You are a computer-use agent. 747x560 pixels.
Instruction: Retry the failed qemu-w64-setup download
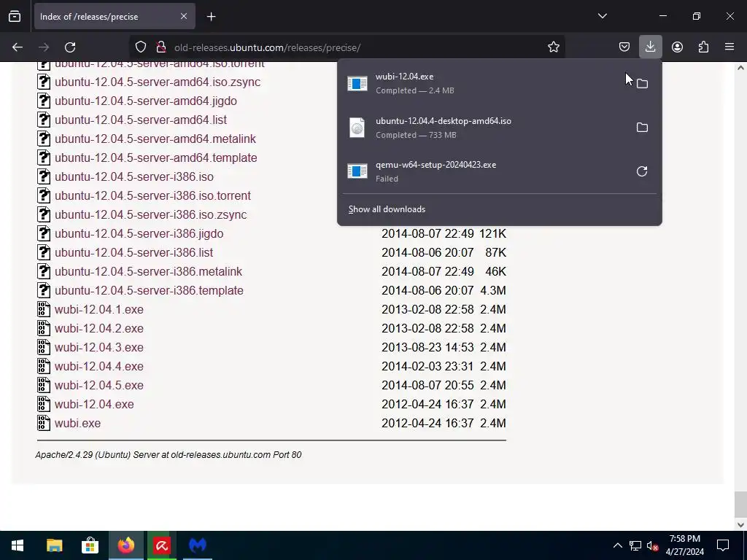pos(642,171)
